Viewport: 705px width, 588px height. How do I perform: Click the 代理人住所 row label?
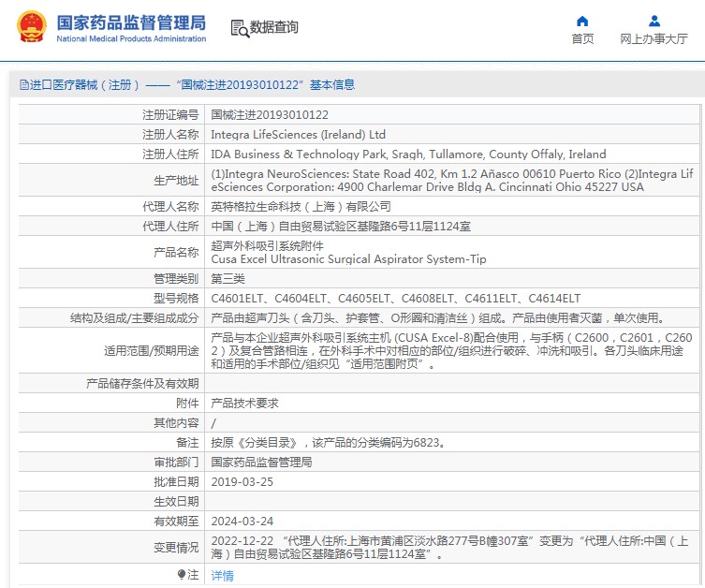(x=170, y=227)
